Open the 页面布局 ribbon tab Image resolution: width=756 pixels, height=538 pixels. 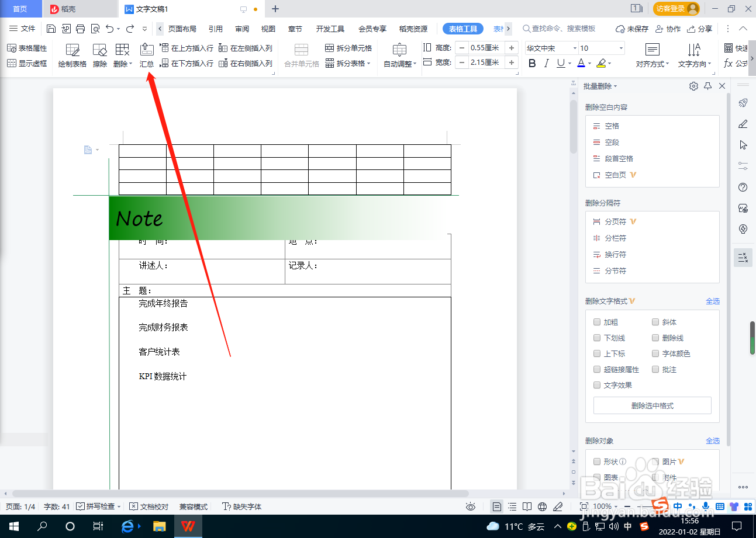182,29
